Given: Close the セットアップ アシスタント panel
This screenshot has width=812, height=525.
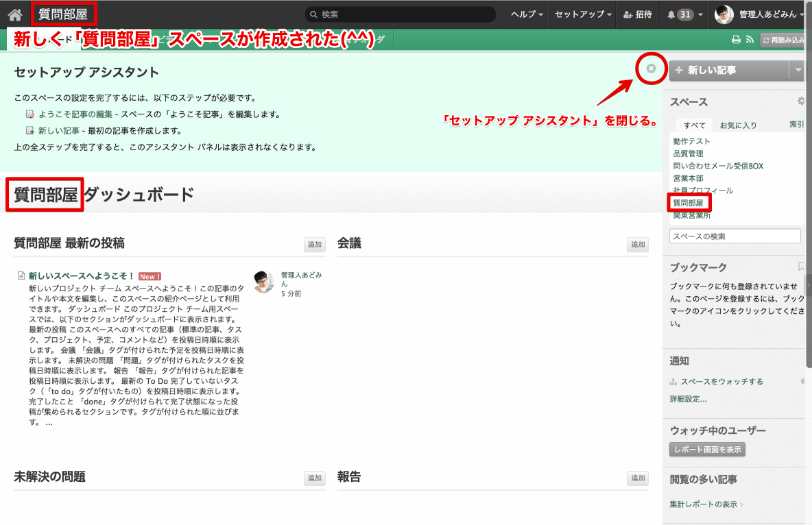Looking at the screenshot, I should point(651,68).
